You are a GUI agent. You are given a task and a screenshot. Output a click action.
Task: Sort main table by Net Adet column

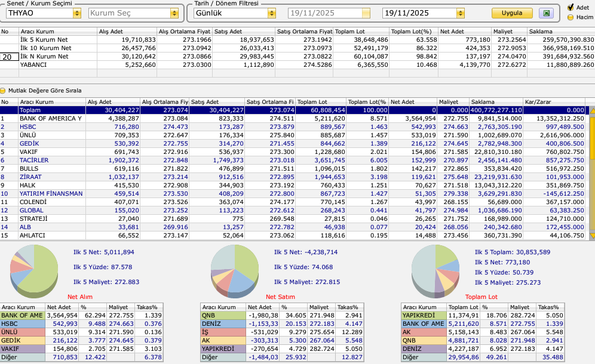pos(413,102)
